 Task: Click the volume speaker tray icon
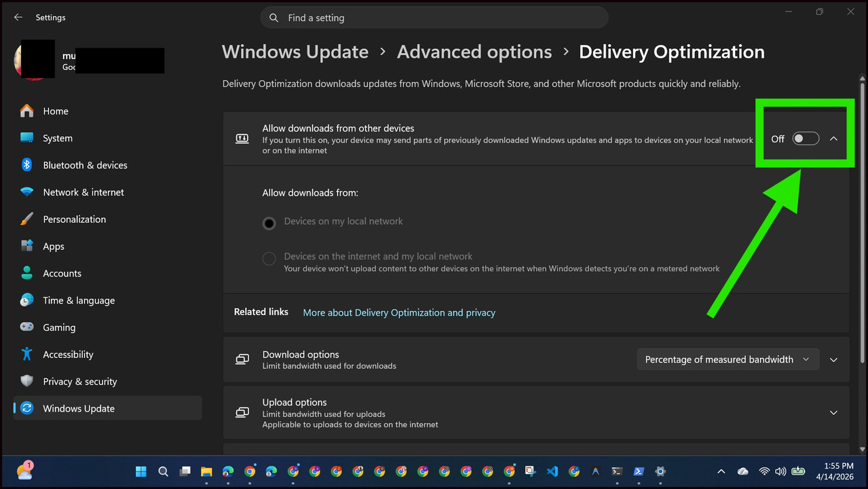click(x=780, y=471)
